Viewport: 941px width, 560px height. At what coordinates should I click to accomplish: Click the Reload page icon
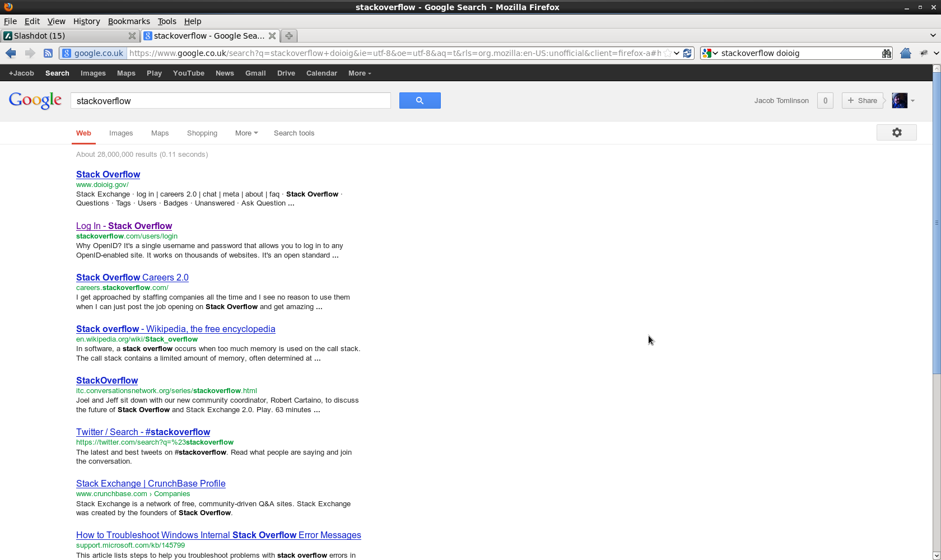688,53
